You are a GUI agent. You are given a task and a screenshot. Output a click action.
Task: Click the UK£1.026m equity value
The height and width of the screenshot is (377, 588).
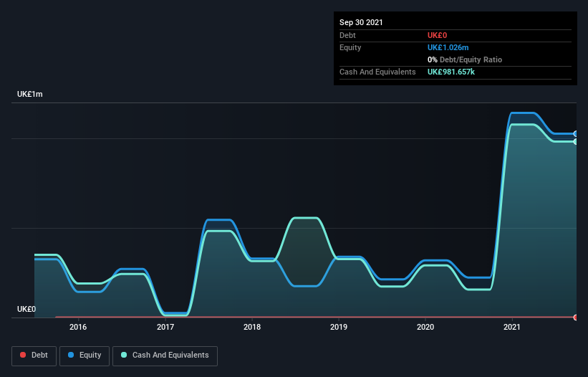click(448, 47)
